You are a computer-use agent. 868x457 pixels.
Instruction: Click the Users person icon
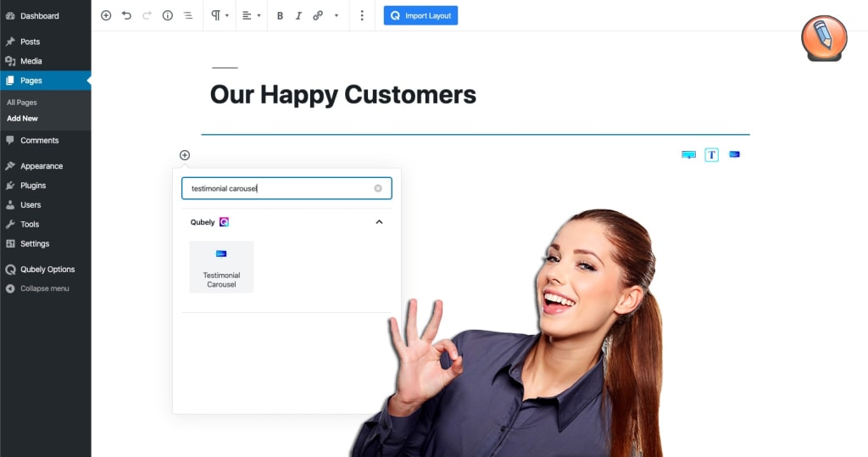(10, 205)
